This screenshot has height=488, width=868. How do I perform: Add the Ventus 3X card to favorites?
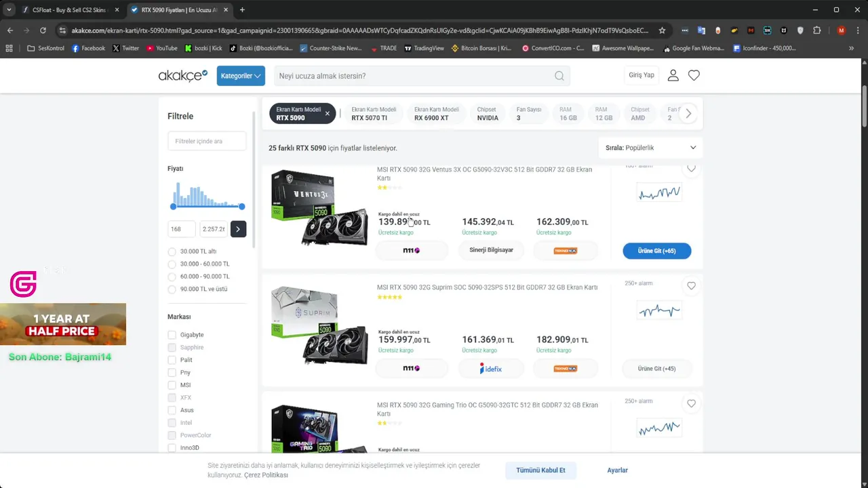coord(691,168)
